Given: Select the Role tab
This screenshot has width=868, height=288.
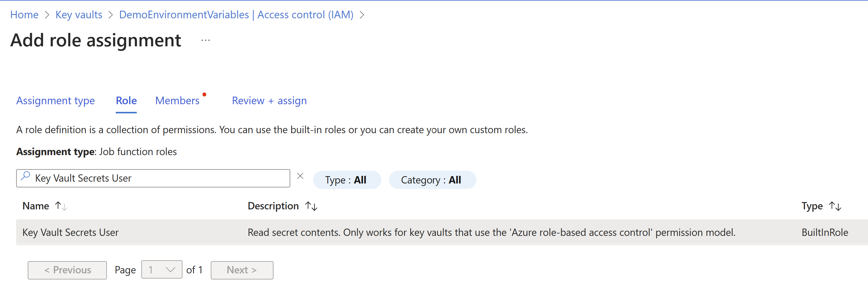Looking at the screenshot, I should 126,101.
